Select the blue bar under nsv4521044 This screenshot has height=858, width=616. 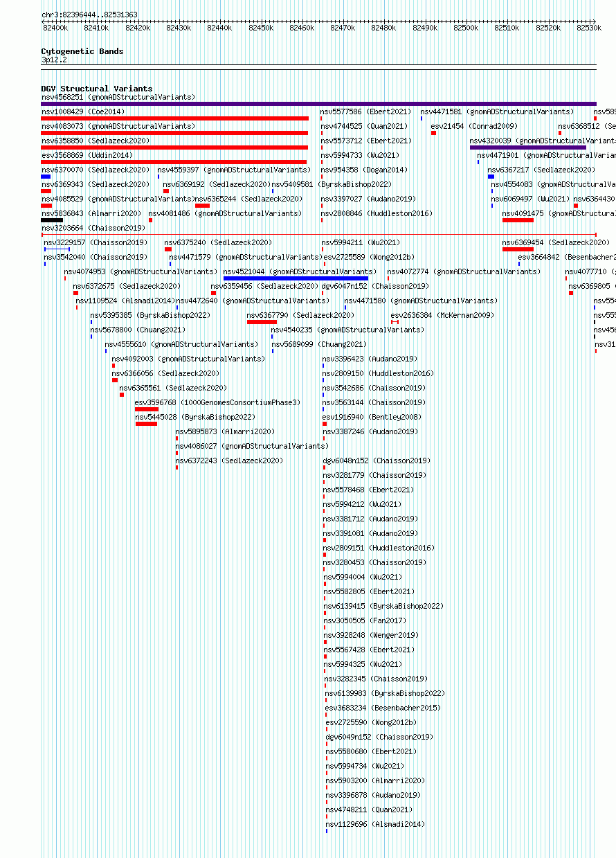[296, 278]
